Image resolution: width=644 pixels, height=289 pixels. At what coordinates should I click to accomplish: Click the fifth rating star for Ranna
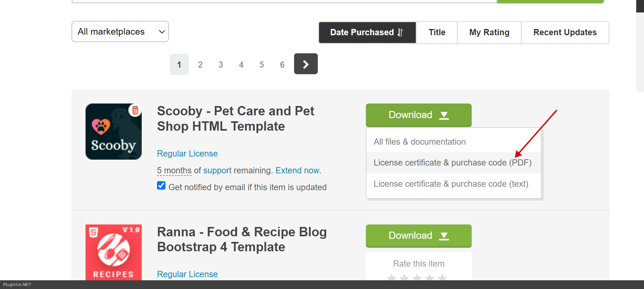442,277
